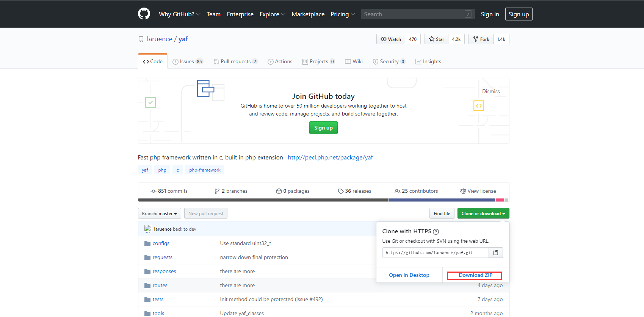Image resolution: width=644 pixels, height=317 pixels.
Task: Click the configs folder icon
Action: coord(147,244)
